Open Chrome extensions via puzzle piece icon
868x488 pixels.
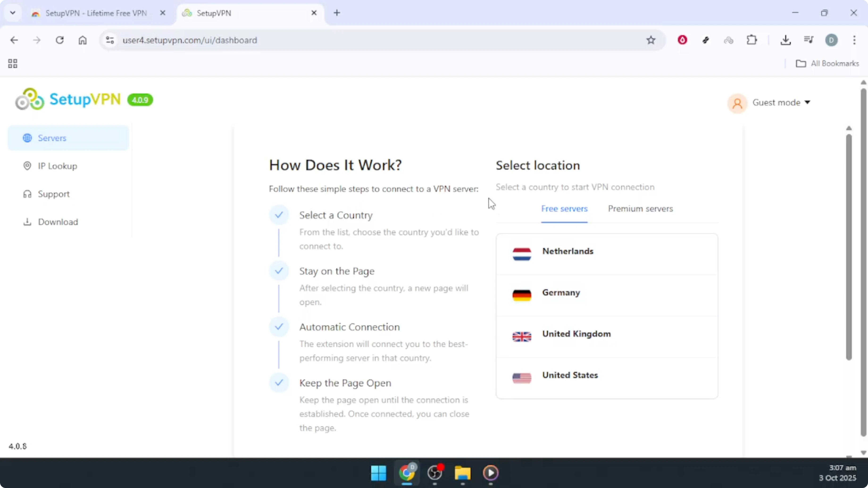[x=752, y=40]
